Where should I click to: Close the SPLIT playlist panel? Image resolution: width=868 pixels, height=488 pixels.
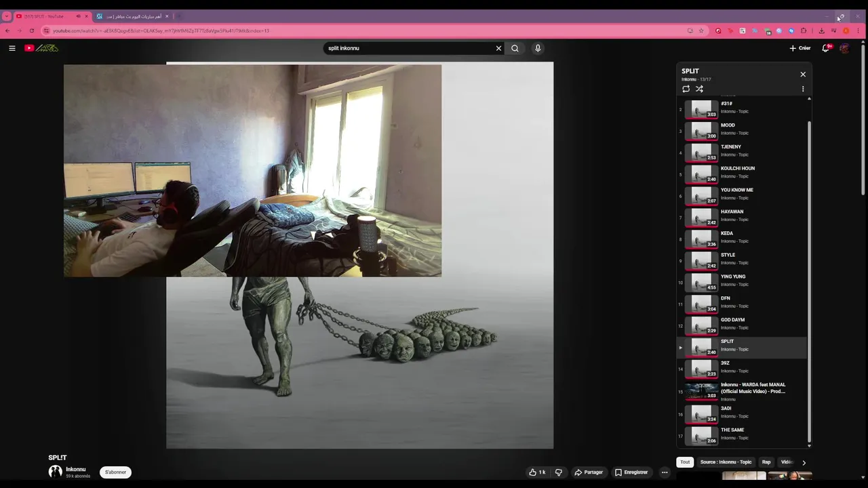803,75
